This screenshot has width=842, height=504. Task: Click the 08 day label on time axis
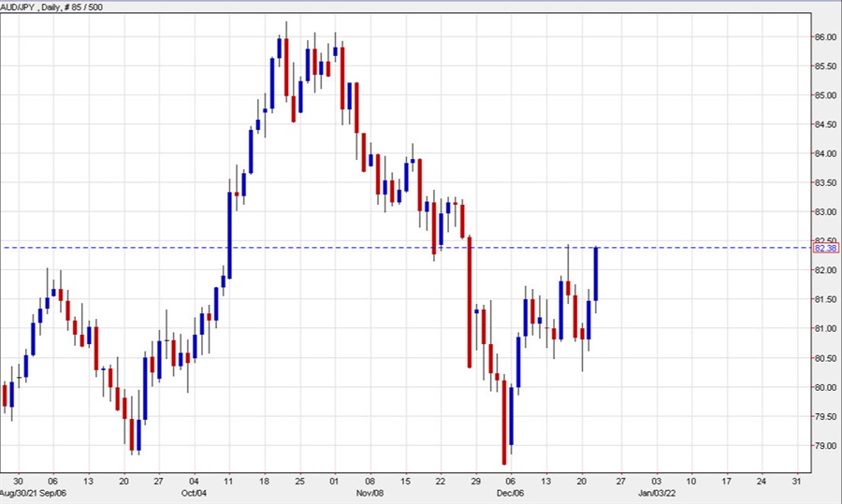[370, 482]
